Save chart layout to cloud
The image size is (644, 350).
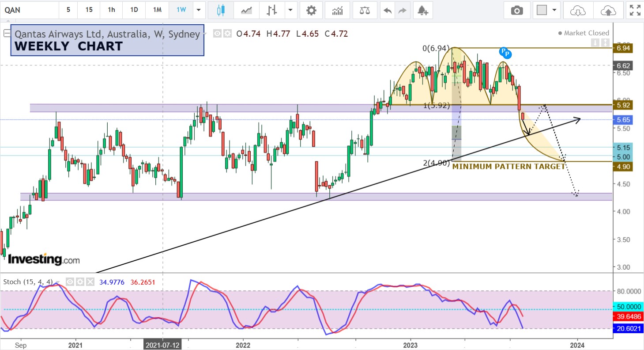click(x=608, y=10)
